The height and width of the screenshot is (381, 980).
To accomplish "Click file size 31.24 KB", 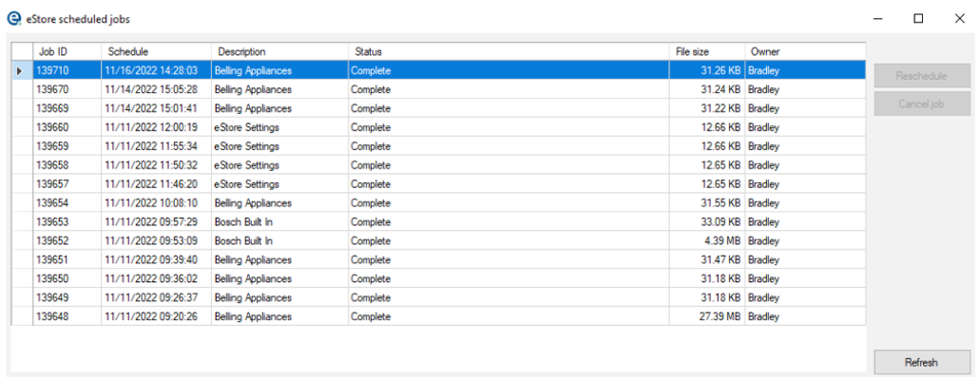I will 707,89.
